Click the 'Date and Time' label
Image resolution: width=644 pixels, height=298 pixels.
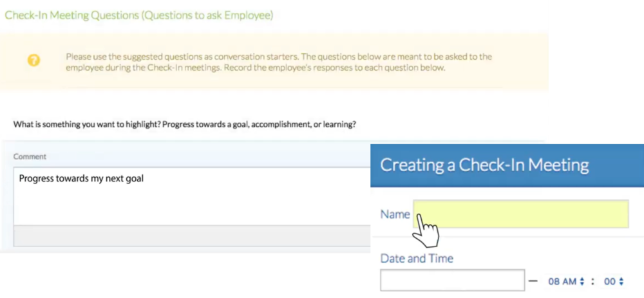pyautogui.click(x=417, y=259)
